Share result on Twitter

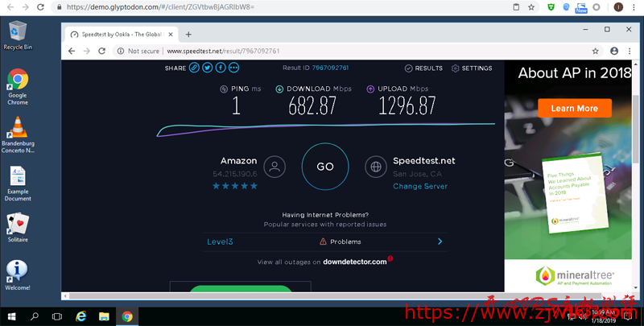point(207,68)
